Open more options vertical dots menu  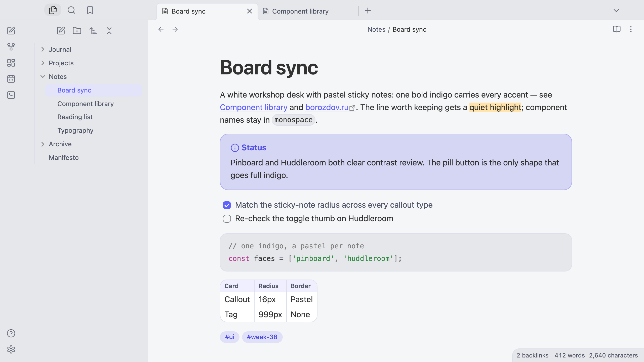[631, 29]
